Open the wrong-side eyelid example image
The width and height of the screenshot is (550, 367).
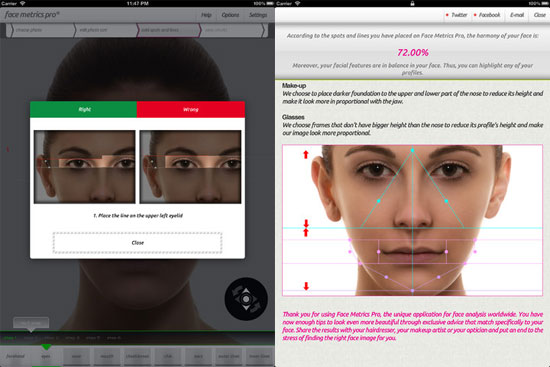click(x=190, y=167)
